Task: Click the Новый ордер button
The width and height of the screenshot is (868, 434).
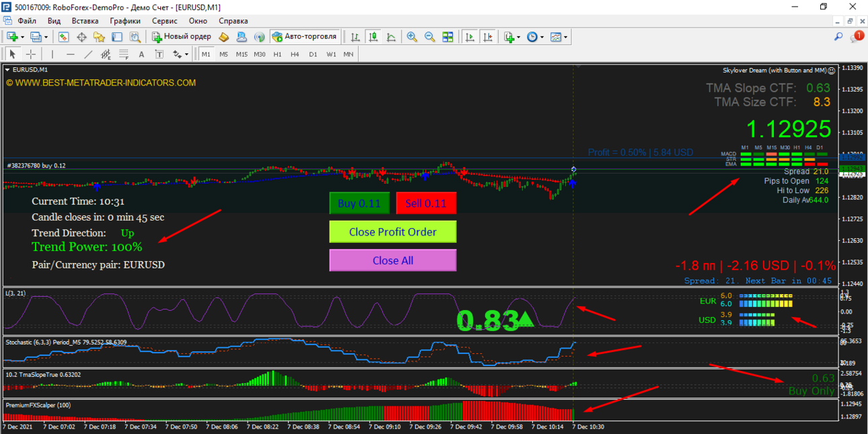Action: 182,37
